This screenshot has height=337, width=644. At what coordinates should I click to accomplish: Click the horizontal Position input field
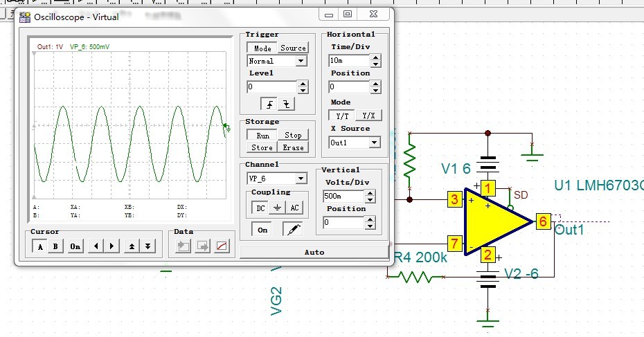coord(349,87)
